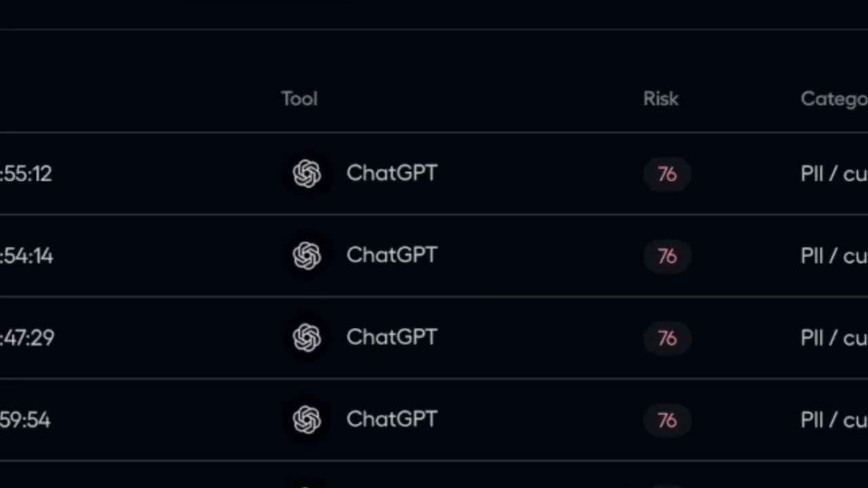Click the :55:12 timestamp cell
The image size is (868, 488).
[26, 174]
